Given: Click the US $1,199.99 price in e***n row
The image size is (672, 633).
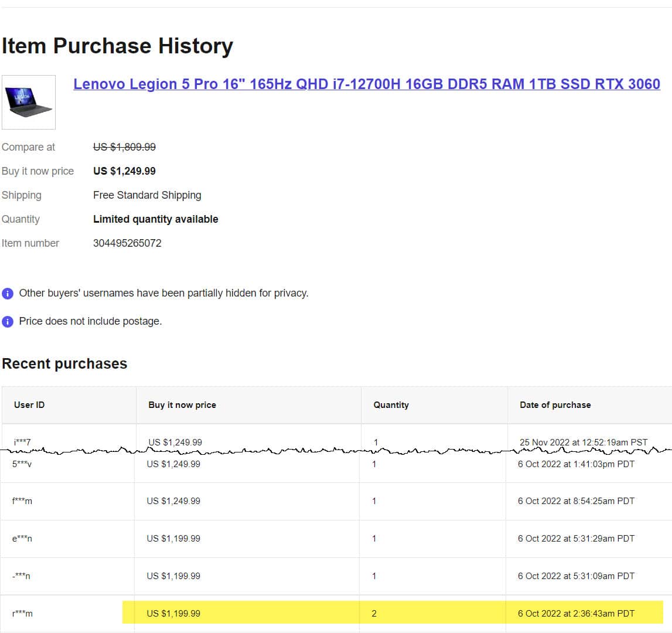Looking at the screenshot, I should coord(173,539).
